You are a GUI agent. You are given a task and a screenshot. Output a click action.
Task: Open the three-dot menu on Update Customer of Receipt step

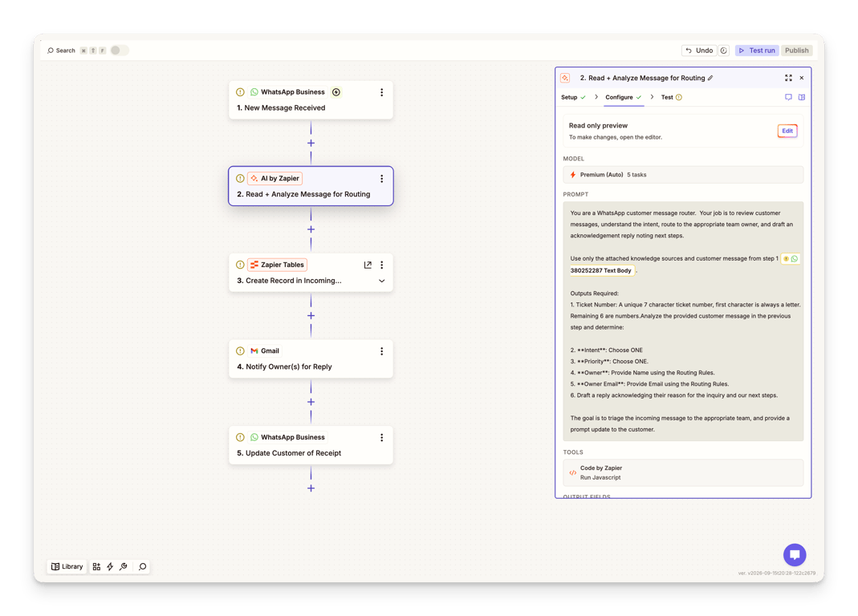(x=381, y=438)
